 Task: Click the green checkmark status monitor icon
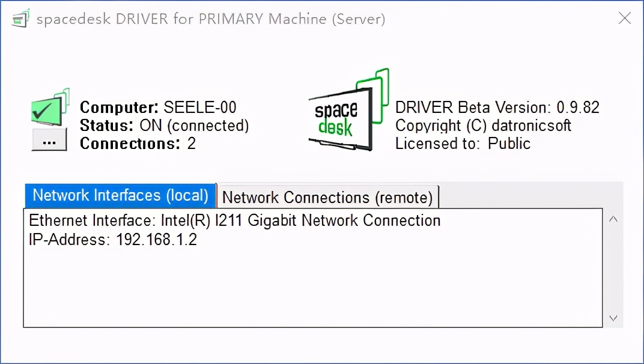pos(48,108)
